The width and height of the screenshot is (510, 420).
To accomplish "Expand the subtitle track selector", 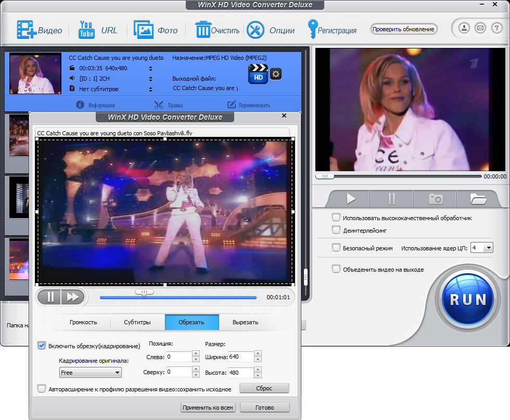I will pos(150,90).
